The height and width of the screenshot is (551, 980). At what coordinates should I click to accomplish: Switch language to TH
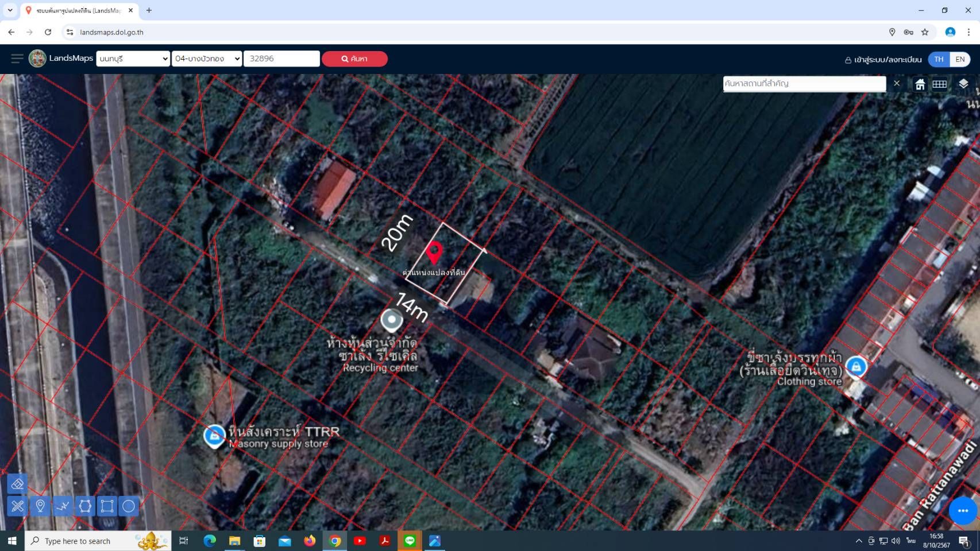click(939, 59)
